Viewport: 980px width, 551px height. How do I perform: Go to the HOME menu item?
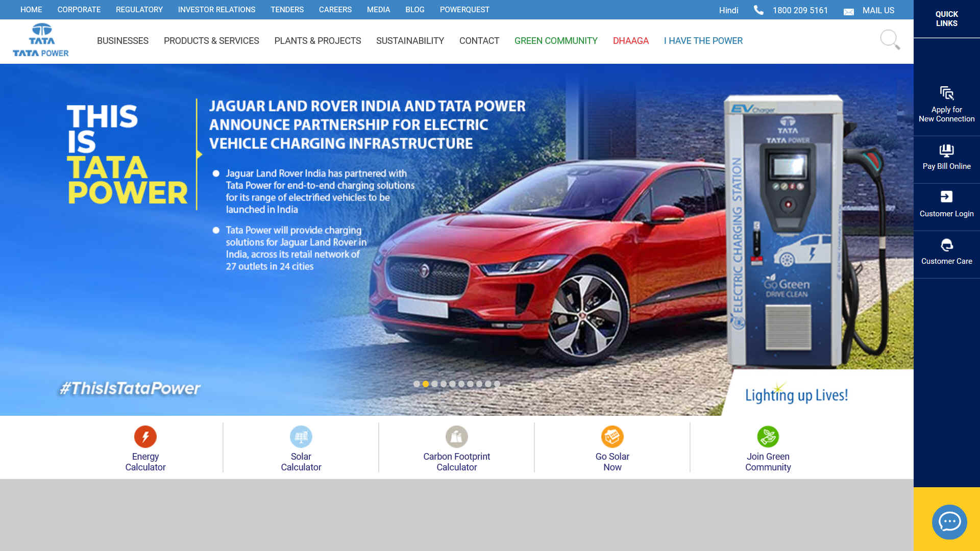click(x=31, y=10)
